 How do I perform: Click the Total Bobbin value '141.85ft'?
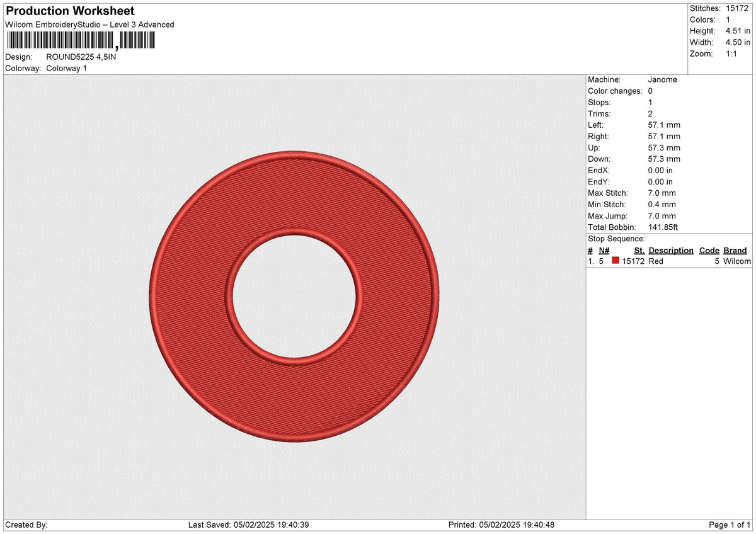[x=663, y=227]
